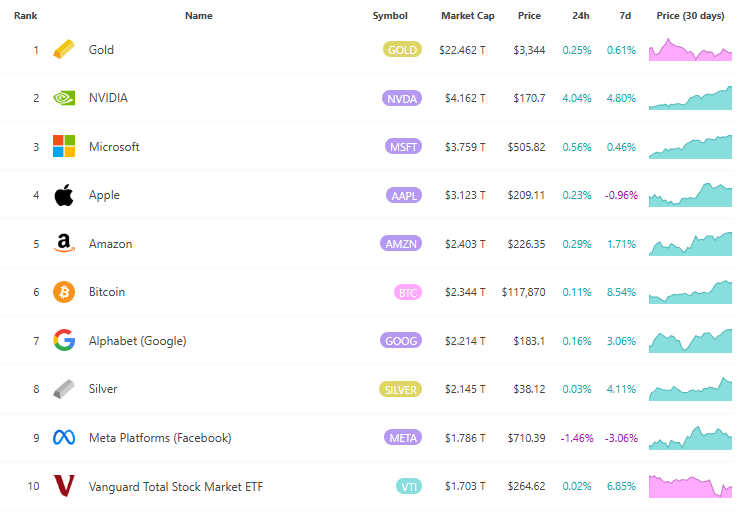Screen dimensions: 738x519
Task: Sort table by Name column header
Action: (x=199, y=16)
